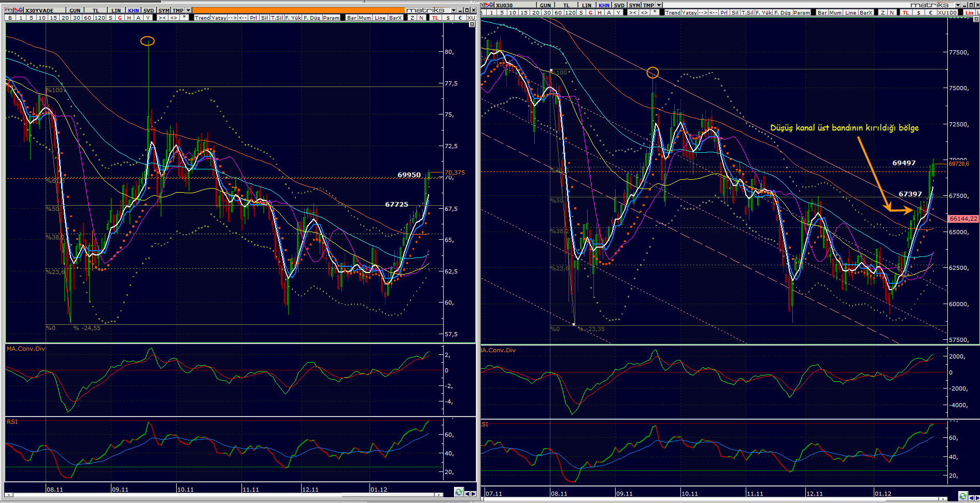Image resolution: width=980 pixels, height=503 pixels.
Task: Select the '<>' expand tool in right toolbar
Action: click(644, 12)
